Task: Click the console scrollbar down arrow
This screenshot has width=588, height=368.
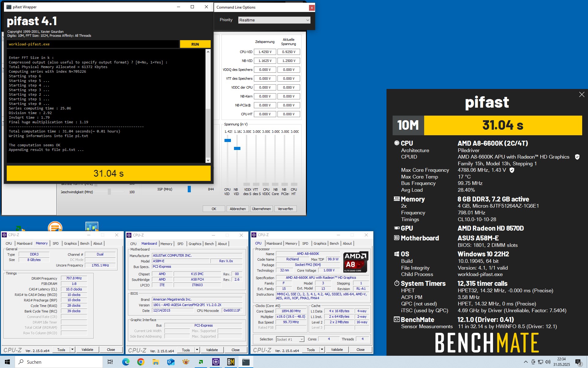Action: [x=208, y=160]
